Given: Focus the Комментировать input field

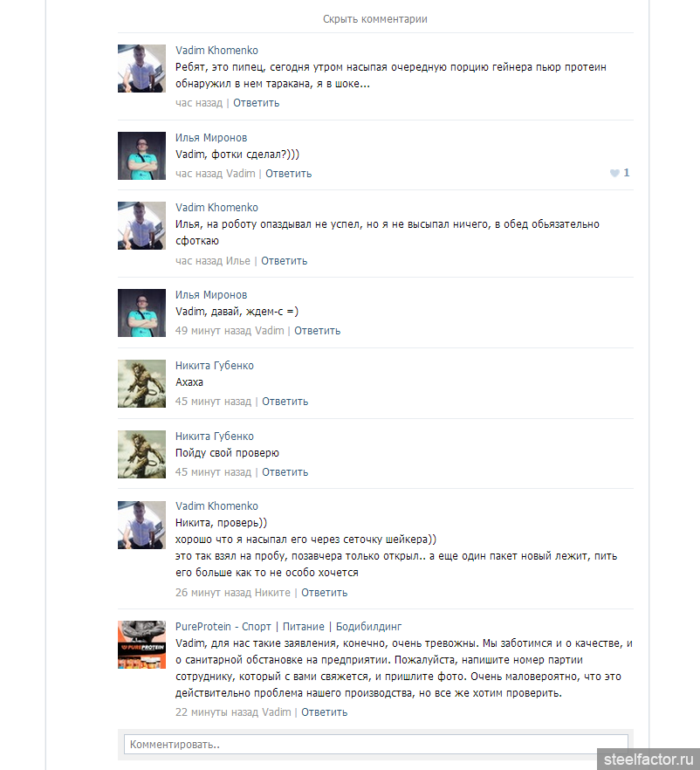Looking at the screenshot, I should pos(375,745).
